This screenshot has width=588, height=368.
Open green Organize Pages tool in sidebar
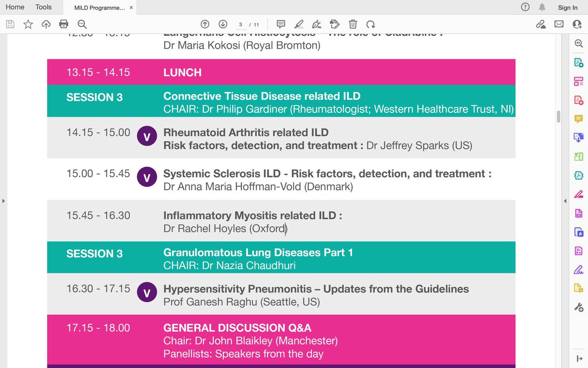pyautogui.click(x=579, y=157)
